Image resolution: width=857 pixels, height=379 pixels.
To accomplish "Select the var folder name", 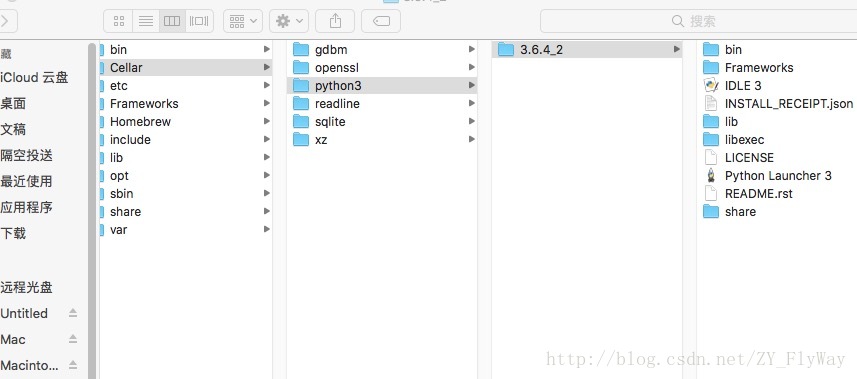I will (119, 230).
